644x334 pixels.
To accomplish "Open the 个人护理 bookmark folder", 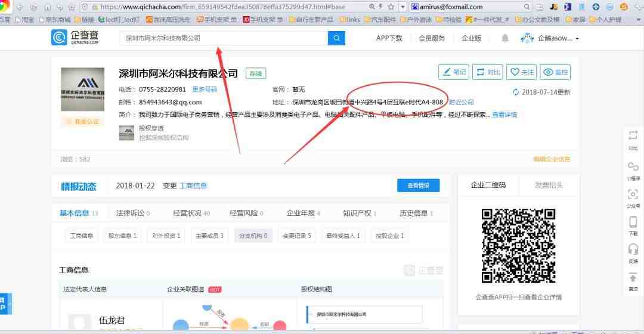I will 605,19.
